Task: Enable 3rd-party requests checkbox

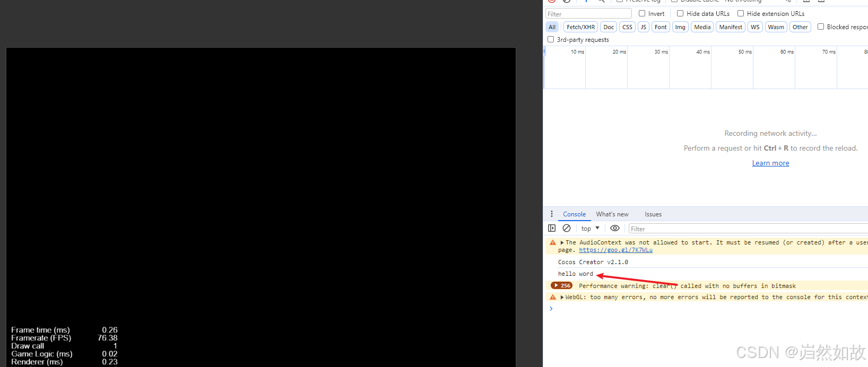Action: [x=551, y=39]
